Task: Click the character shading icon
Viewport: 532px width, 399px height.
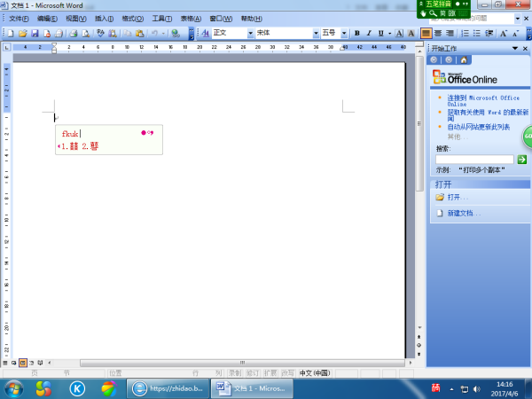Action: (411, 34)
